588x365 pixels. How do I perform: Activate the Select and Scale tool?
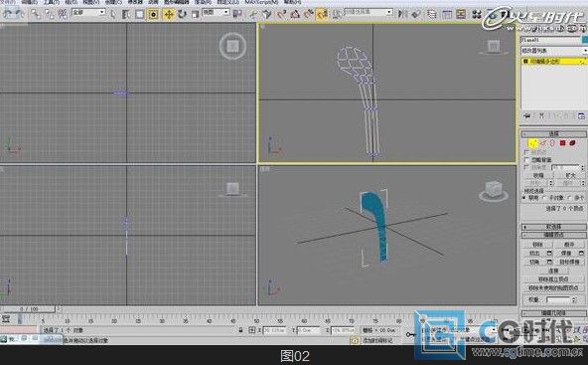click(195, 14)
